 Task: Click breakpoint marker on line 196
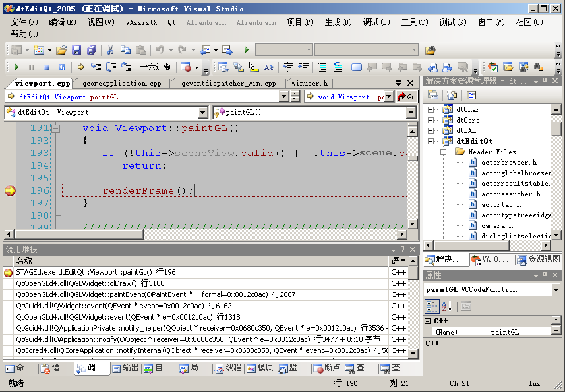pyautogui.click(x=10, y=190)
